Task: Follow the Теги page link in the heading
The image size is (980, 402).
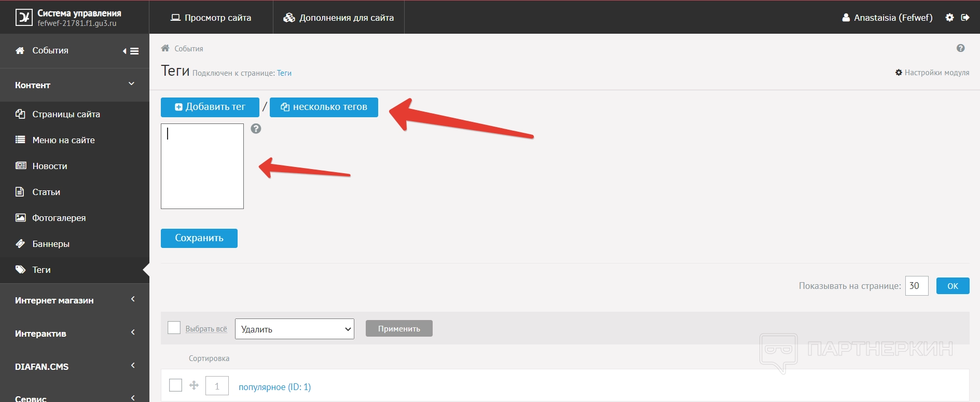Action: 284,73
